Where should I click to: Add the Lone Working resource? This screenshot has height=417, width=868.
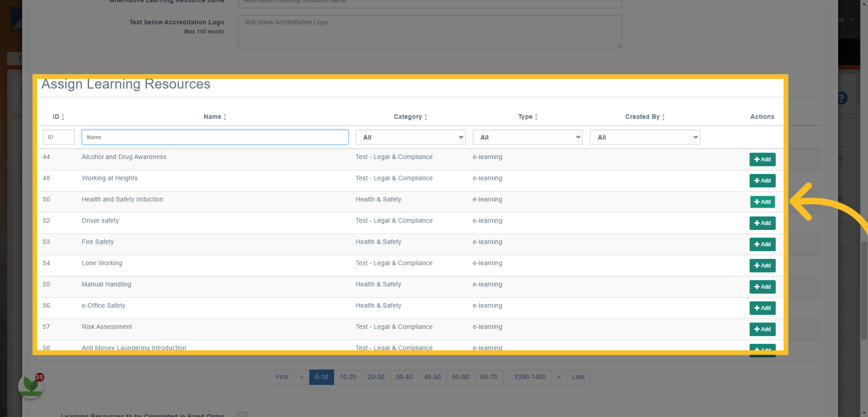[x=762, y=266]
